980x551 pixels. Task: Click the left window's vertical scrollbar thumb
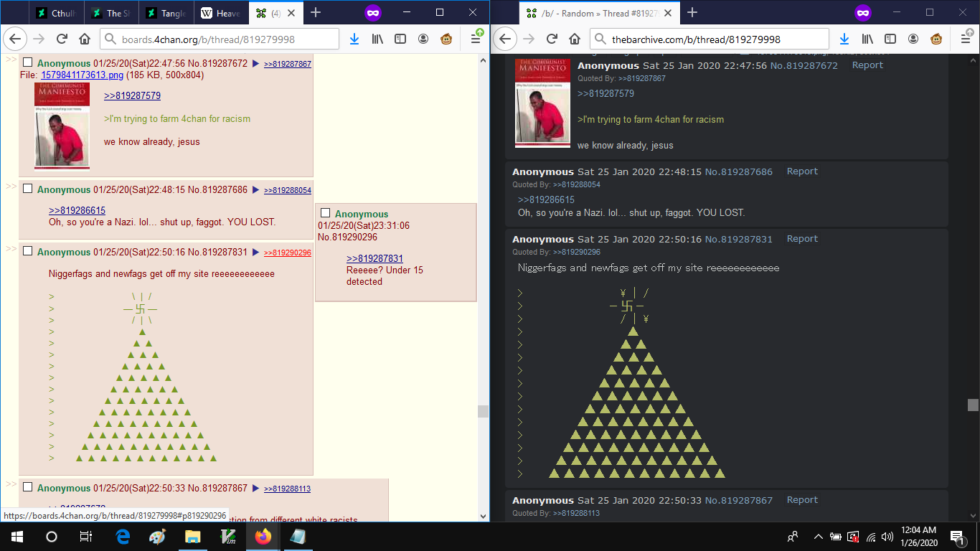point(483,411)
